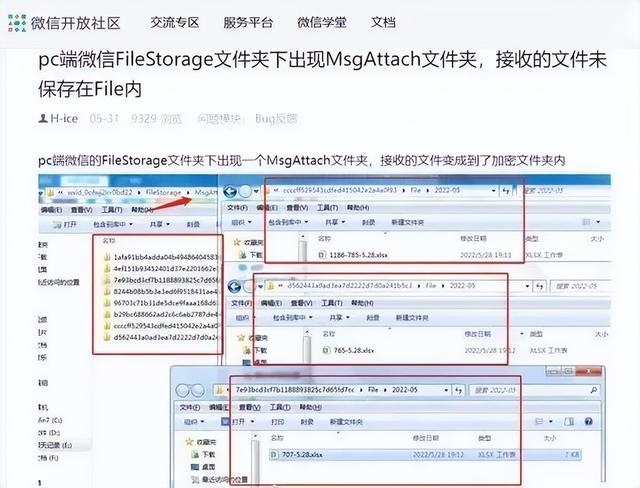Open 查看(V) menu in MsgAttach window
This screenshot has height=488, width=640.
82,210
